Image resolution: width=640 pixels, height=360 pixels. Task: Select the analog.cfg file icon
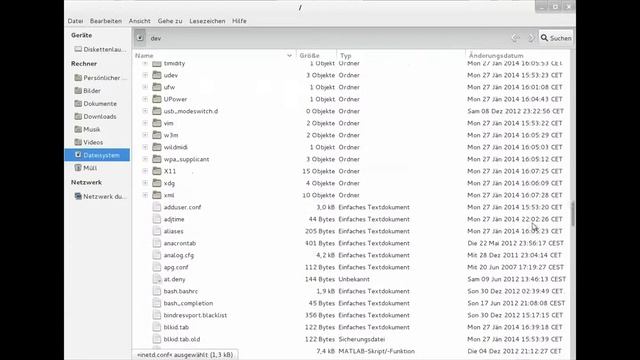click(x=157, y=255)
